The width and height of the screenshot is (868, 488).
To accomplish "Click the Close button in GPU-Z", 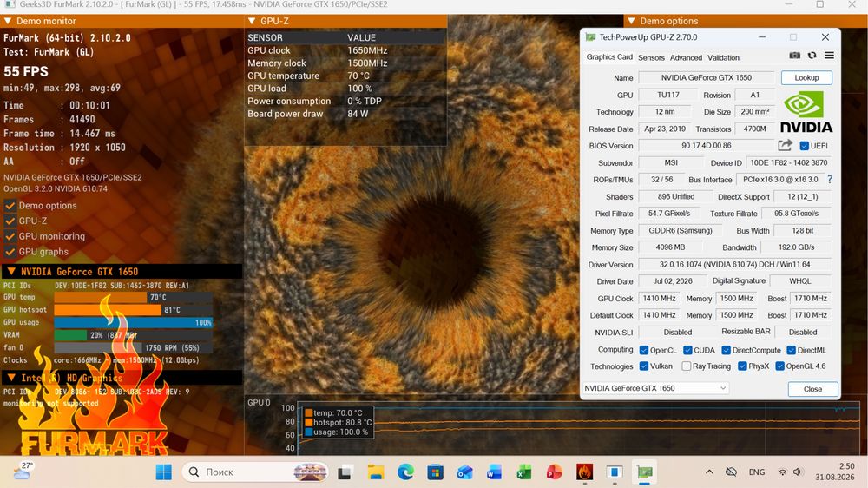I will click(812, 389).
